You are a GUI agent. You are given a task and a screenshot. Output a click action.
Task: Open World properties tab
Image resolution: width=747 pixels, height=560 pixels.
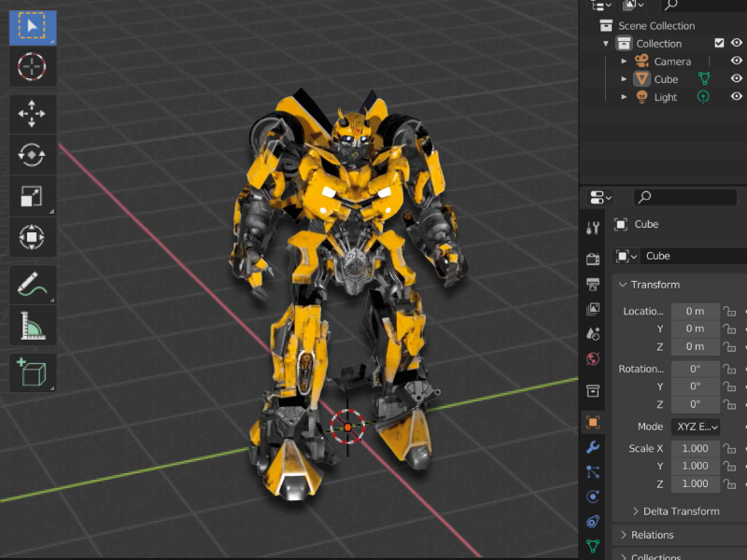[593, 358]
